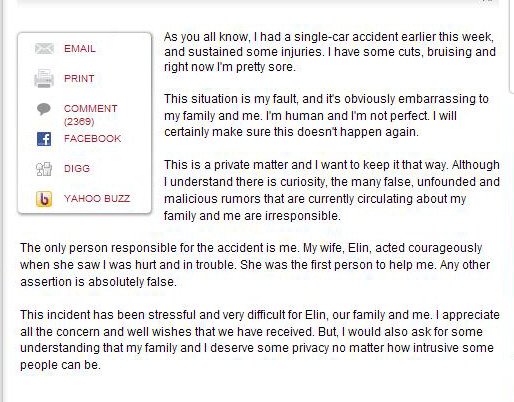Click the paragraph starting "This situation is my fault"

326,116
